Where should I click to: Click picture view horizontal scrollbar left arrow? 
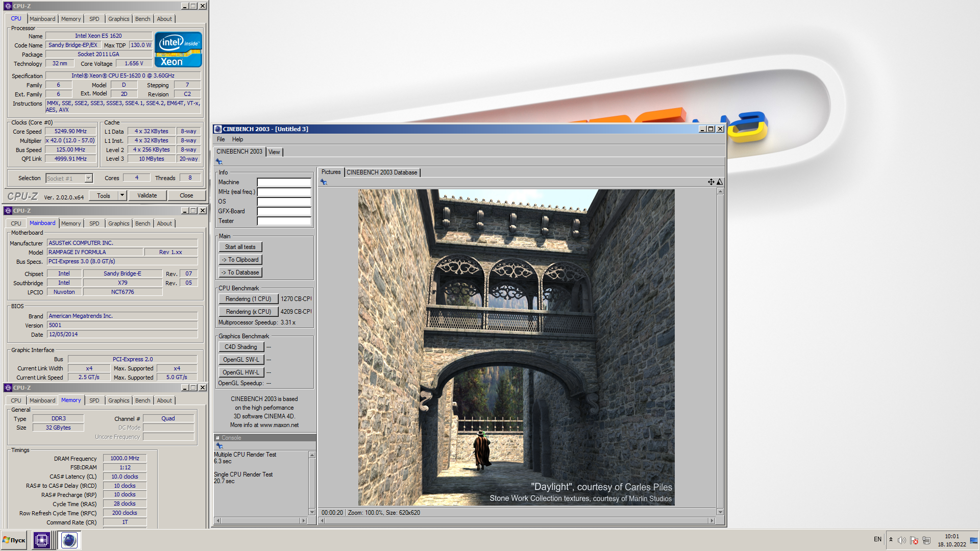[x=322, y=521]
